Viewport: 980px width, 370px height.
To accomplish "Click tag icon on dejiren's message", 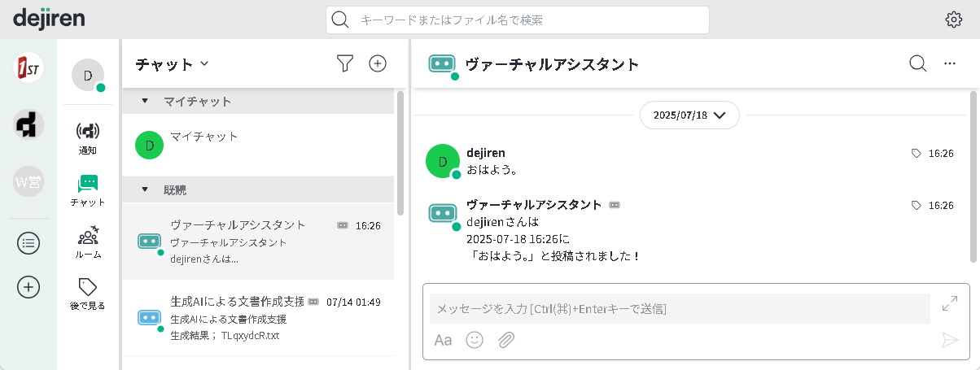I will coord(917,153).
